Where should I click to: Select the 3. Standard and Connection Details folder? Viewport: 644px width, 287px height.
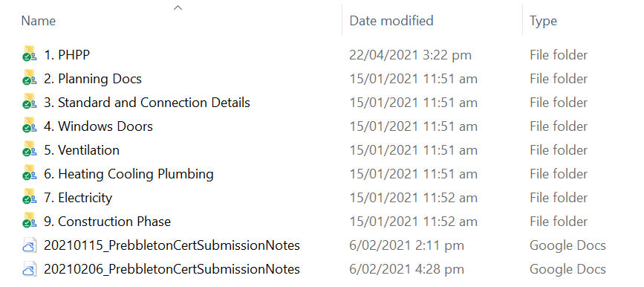click(x=146, y=103)
